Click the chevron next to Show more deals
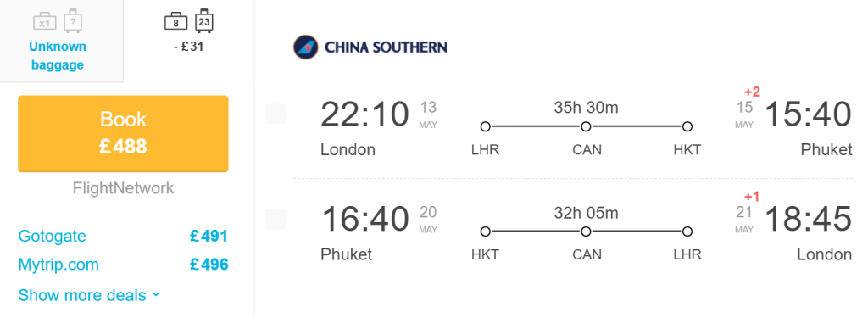The height and width of the screenshot is (318, 868). [156, 295]
